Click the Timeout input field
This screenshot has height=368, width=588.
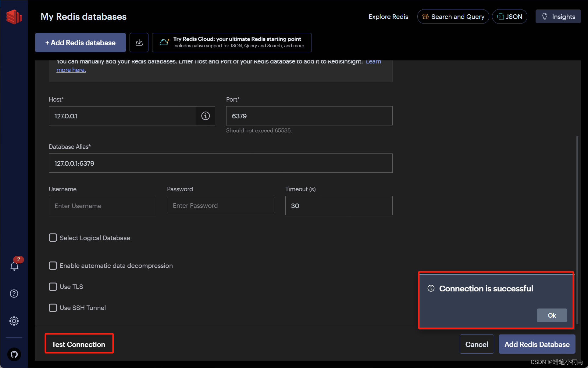[x=339, y=206]
